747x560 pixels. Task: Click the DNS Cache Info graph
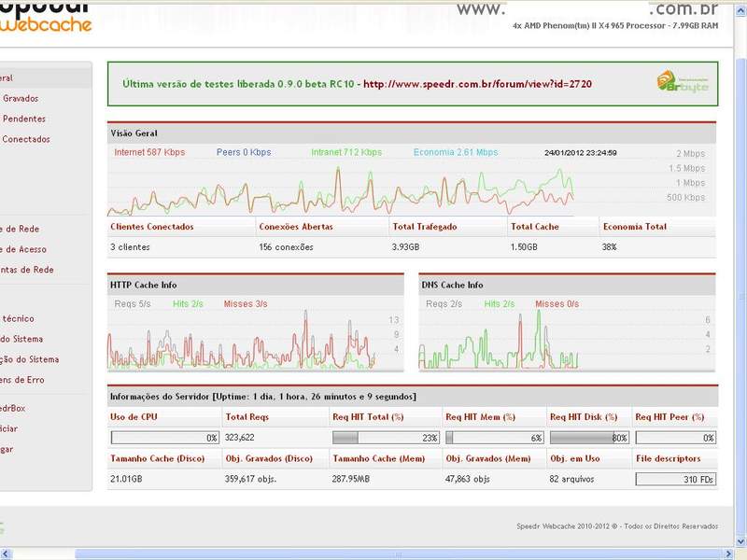point(499,339)
